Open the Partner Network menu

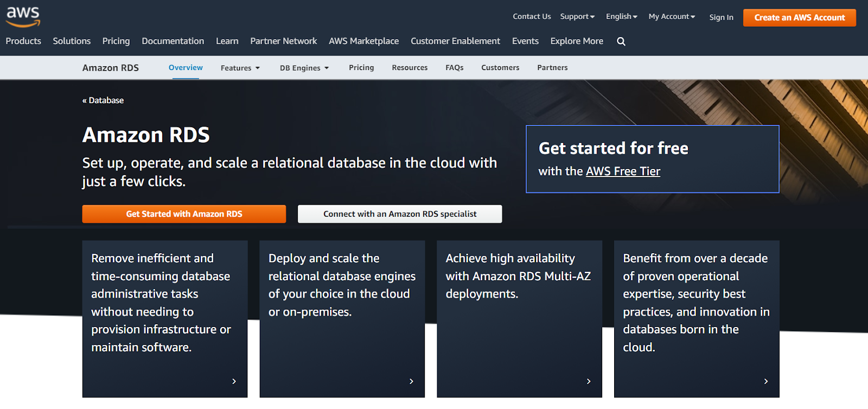(x=284, y=41)
